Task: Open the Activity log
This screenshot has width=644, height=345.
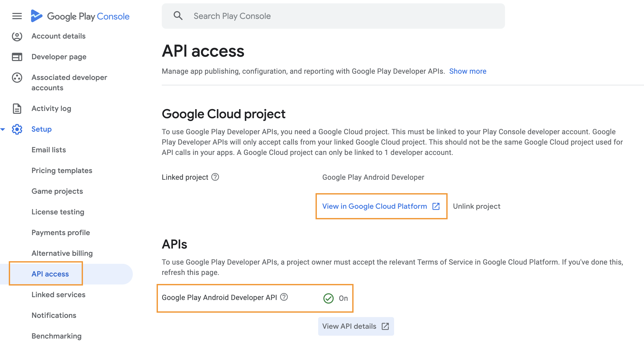Action: tap(51, 109)
